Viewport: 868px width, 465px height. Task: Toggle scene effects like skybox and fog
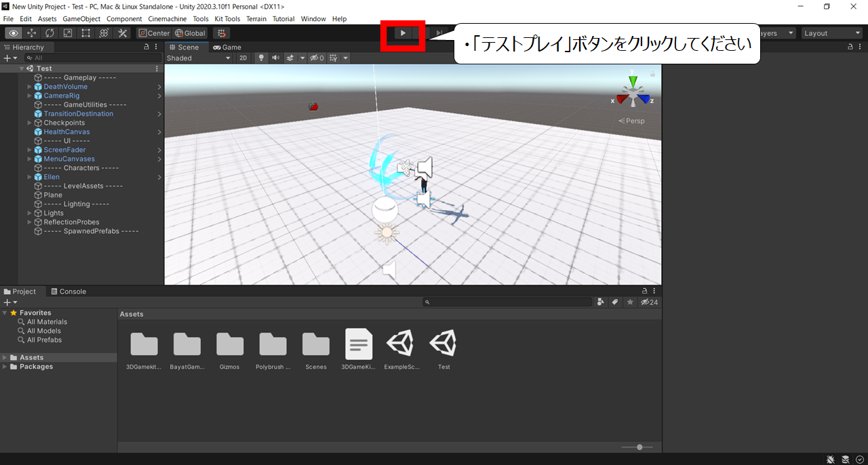(290, 58)
